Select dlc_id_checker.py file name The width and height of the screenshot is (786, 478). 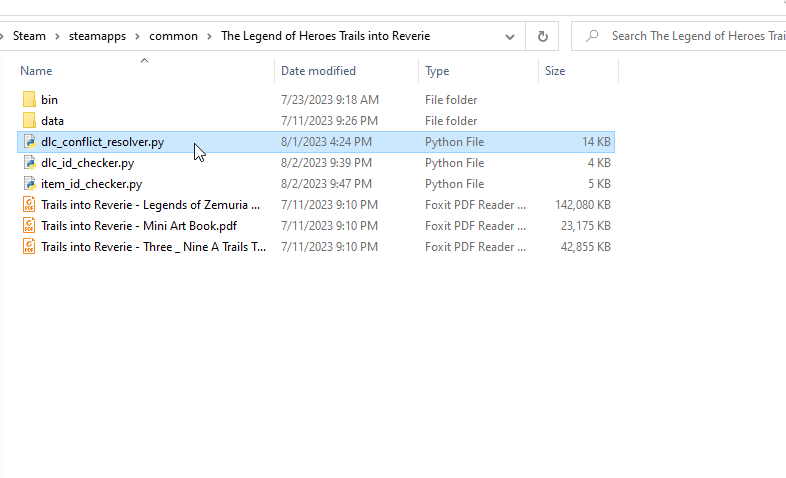(88, 163)
